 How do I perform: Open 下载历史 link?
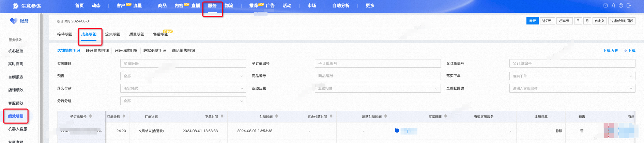pyautogui.click(x=610, y=51)
